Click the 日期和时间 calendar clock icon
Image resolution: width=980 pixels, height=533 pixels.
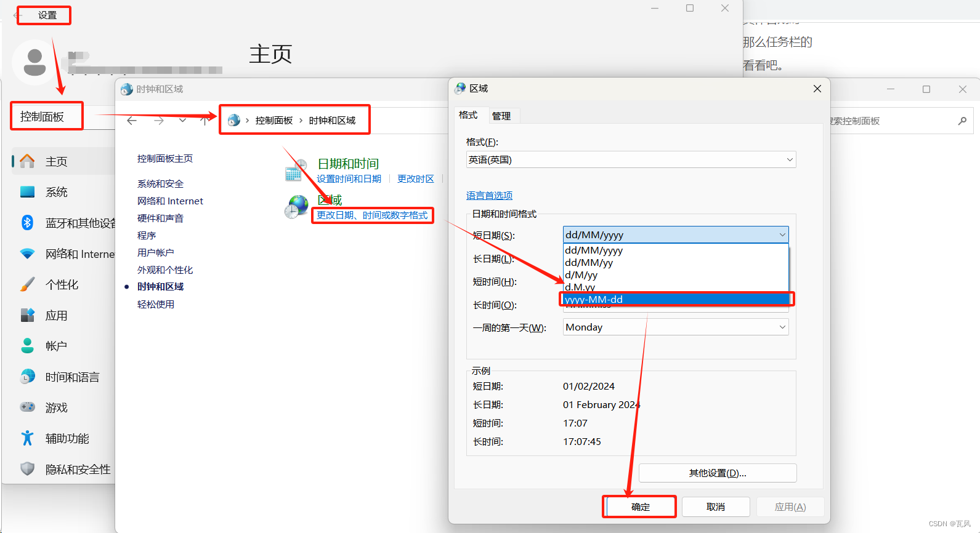tap(296, 170)
